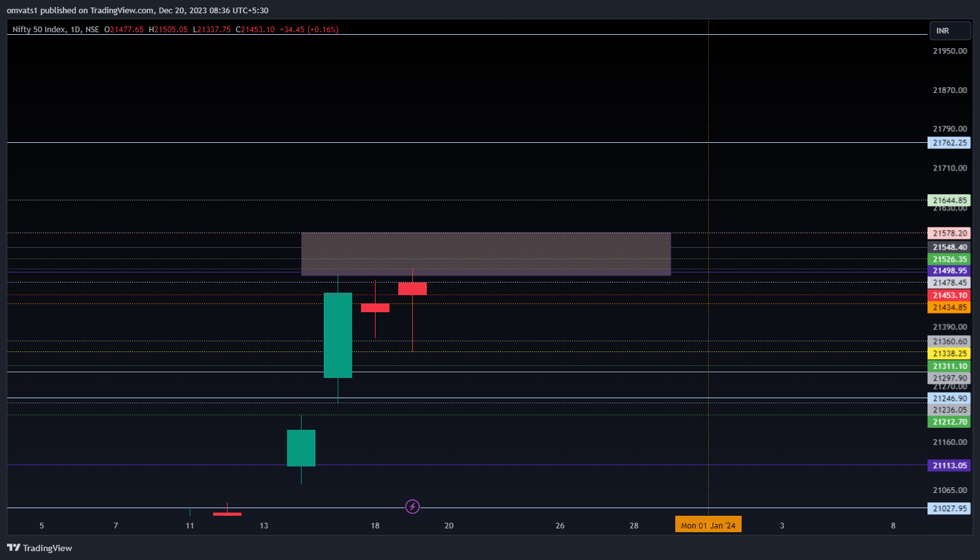Click the orange Mon 01 Jan '24 date label
Screen dimensions: 980x560
tap(708, 525)
